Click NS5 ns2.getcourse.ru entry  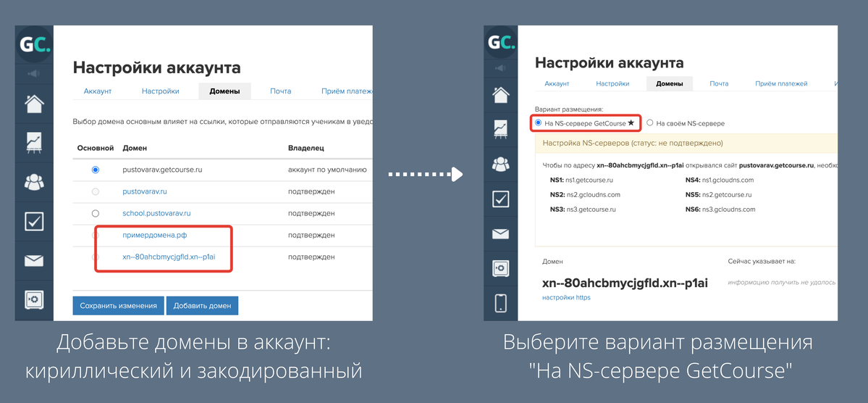(719, 195)
